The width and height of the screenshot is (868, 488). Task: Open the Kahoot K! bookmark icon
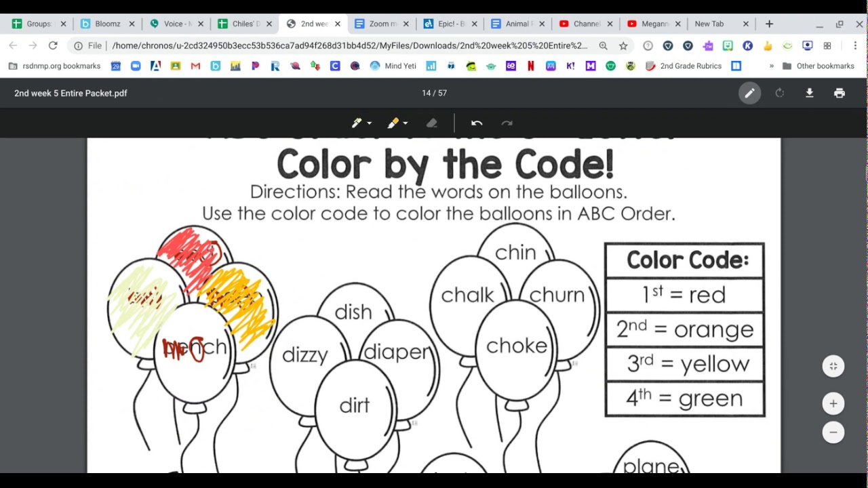coord(570,66)
